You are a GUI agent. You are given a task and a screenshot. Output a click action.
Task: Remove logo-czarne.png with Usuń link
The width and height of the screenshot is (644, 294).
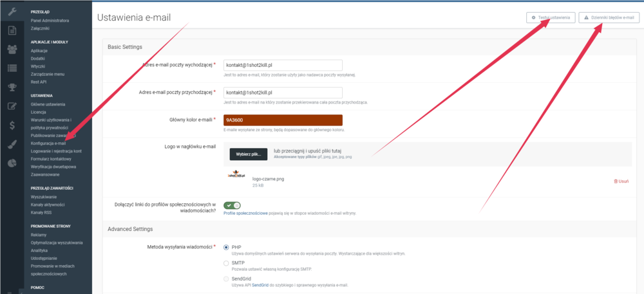click(621, 181)
